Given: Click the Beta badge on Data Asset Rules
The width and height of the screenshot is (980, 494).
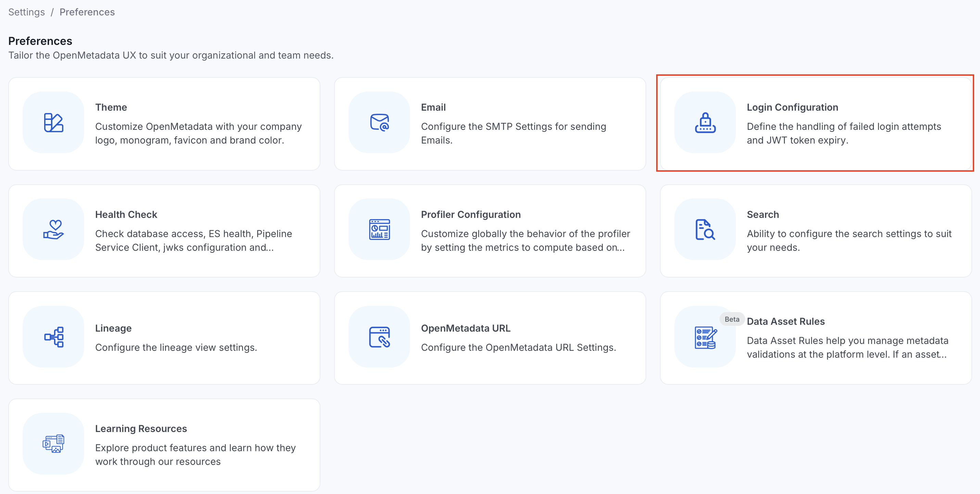Looking at the screenshot, I should (731, 319).
